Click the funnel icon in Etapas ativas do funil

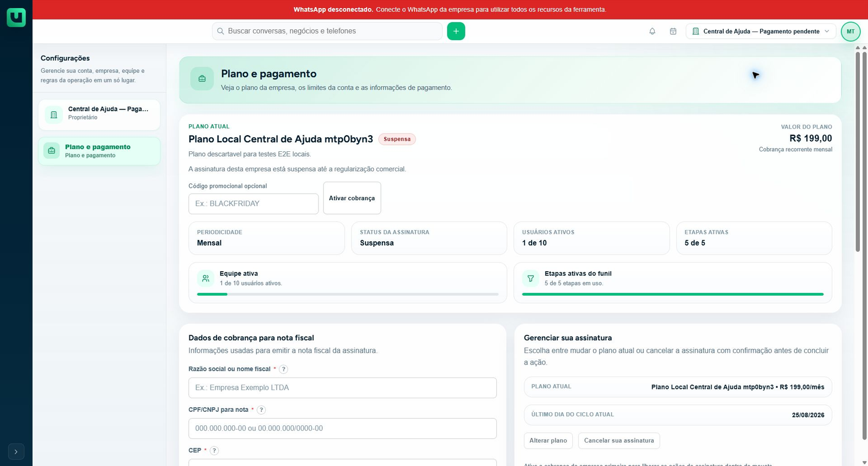coord(531,278)
